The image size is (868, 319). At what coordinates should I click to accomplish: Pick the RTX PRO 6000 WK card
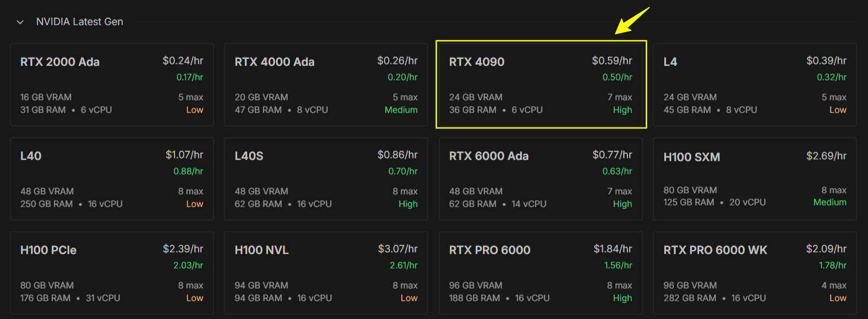click(x=754, y=273)
